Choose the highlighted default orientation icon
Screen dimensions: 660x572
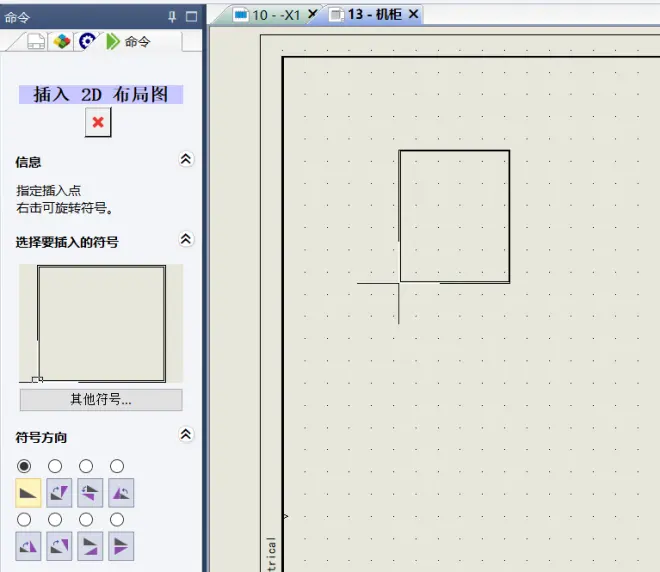tap(28, 492)
